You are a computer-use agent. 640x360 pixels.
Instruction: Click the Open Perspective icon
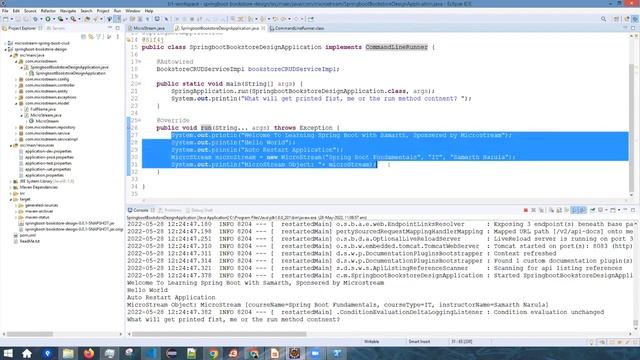coord(617,19)
